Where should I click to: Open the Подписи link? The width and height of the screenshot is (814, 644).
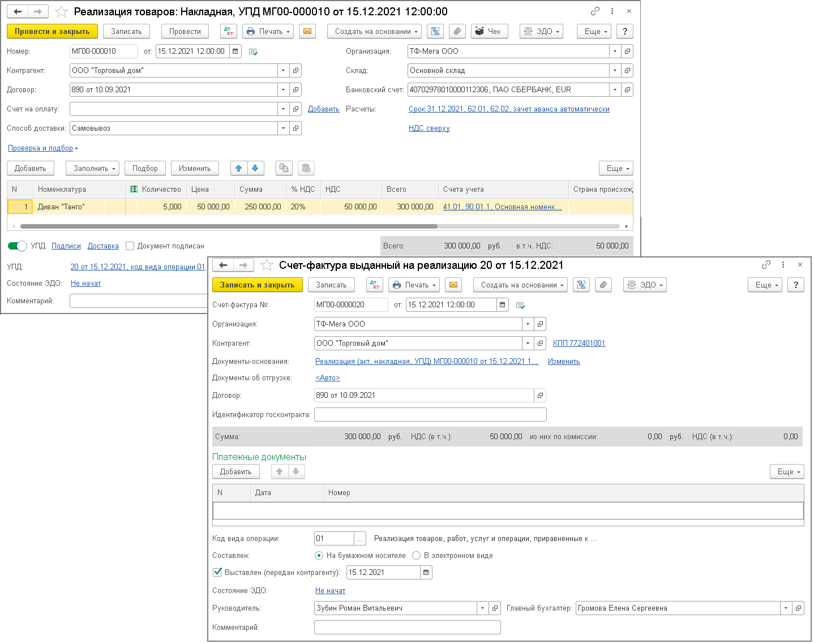pos(66,246)
